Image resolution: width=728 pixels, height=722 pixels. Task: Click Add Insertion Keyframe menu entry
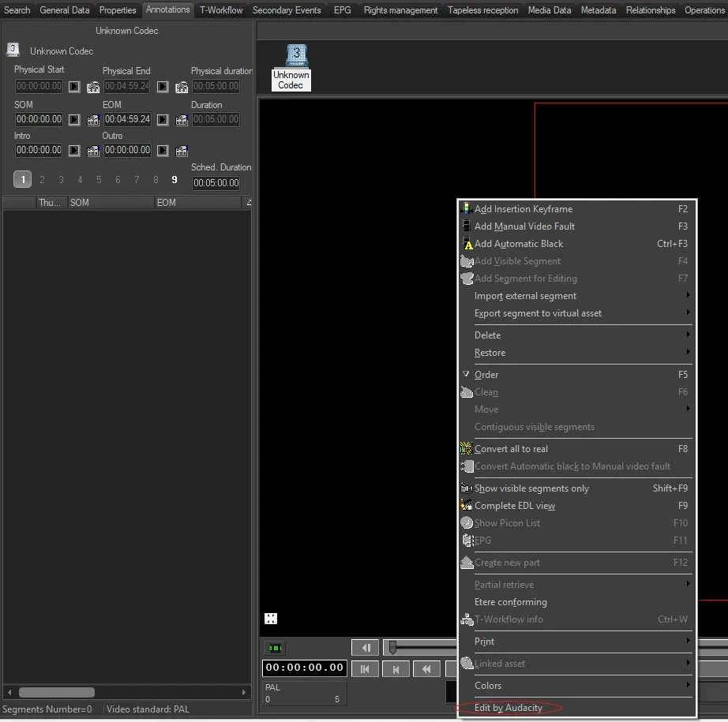pos(523,209)
